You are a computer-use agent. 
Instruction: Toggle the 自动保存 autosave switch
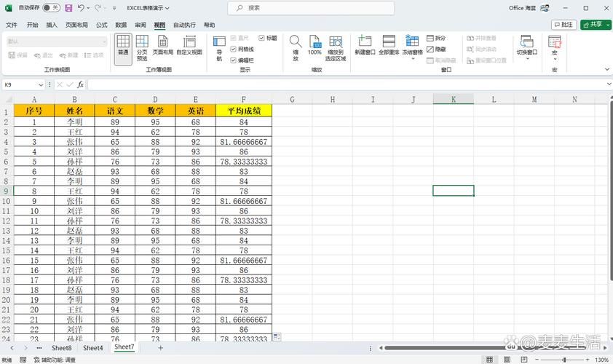click(51, 8)
